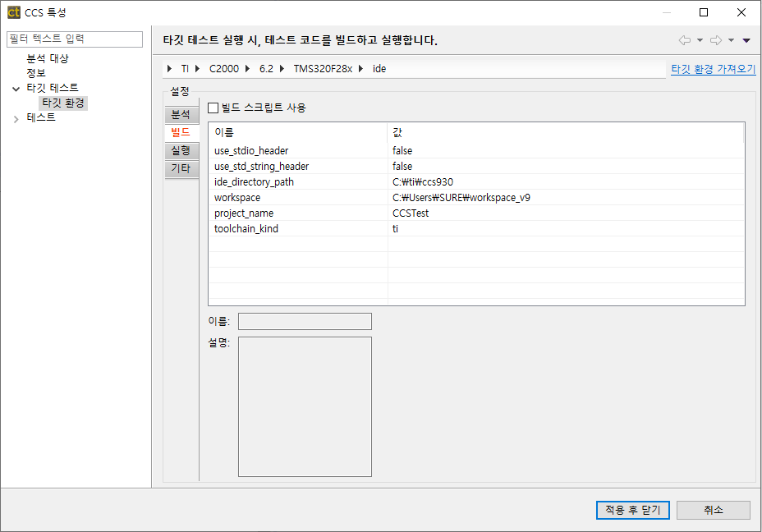Click false value of use_std_string_header
This screenshot has width=762, height=532.
[x=402, y=166]
